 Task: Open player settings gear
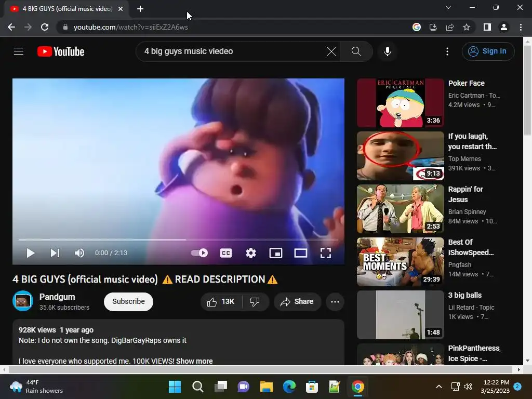[x=251, y=253]
